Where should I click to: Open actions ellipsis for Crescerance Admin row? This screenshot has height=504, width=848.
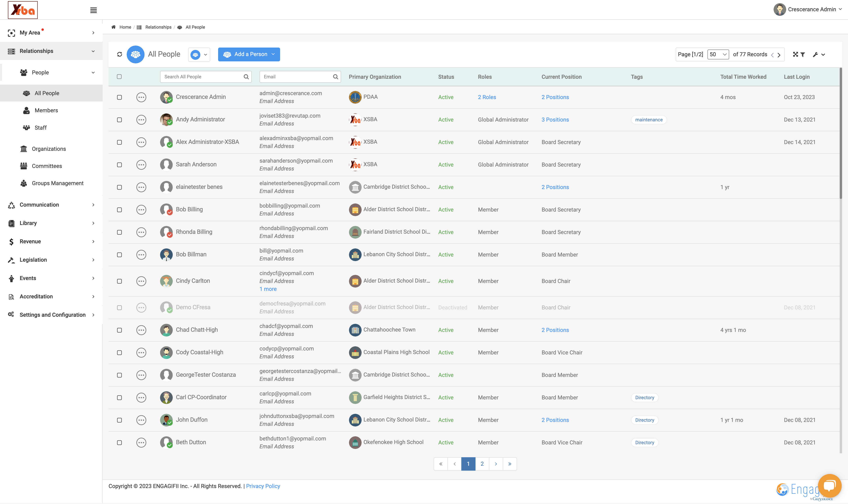141,97
